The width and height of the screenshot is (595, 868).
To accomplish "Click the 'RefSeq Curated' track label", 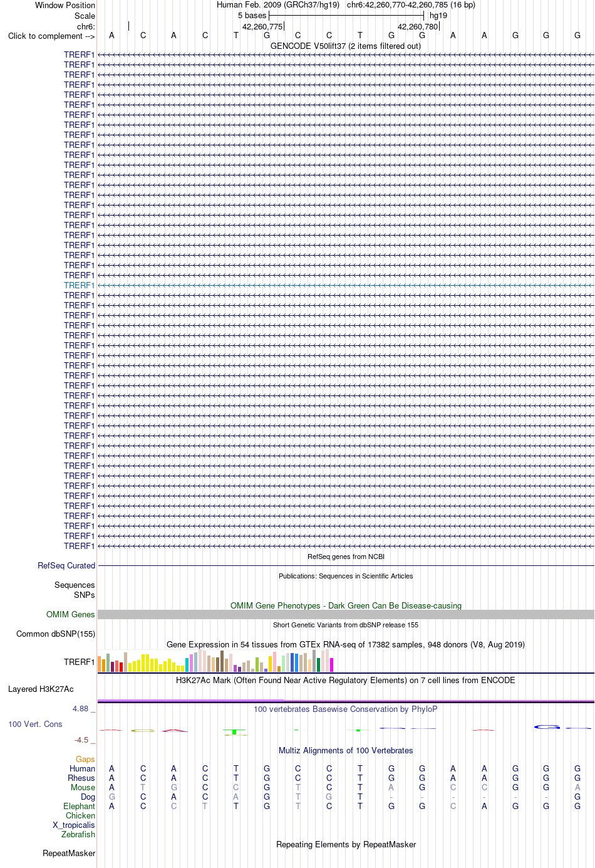I will 66,565.
